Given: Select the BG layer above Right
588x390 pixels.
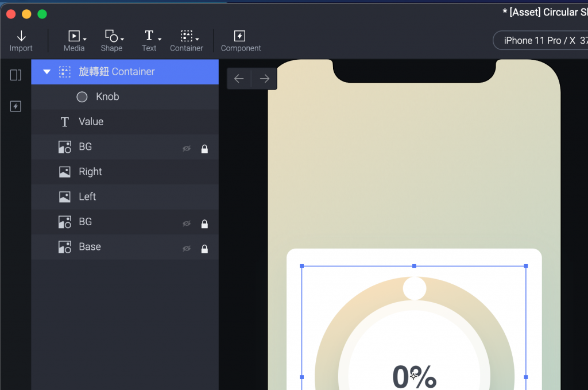Looking at the screenshot, I should 125,146.
